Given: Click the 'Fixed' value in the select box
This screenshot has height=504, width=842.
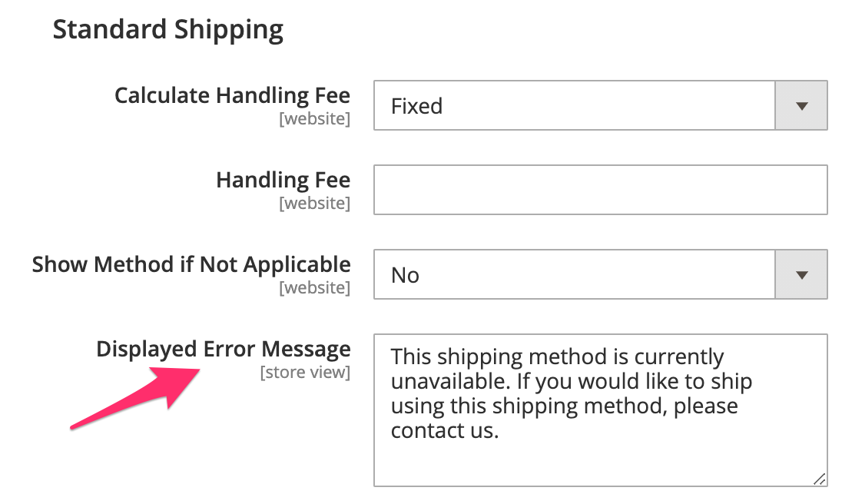Looking at the screenshot, I should (417, 106).
